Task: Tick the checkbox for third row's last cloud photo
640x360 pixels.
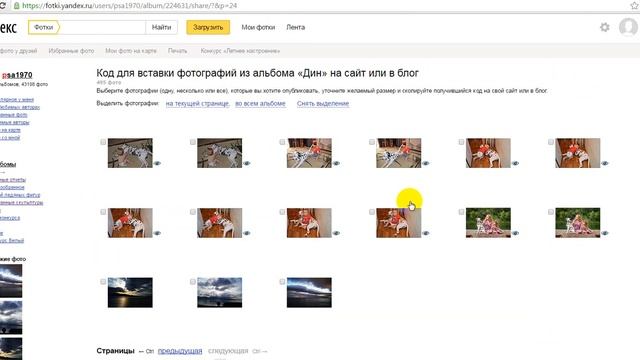Action: click(282, 282)
